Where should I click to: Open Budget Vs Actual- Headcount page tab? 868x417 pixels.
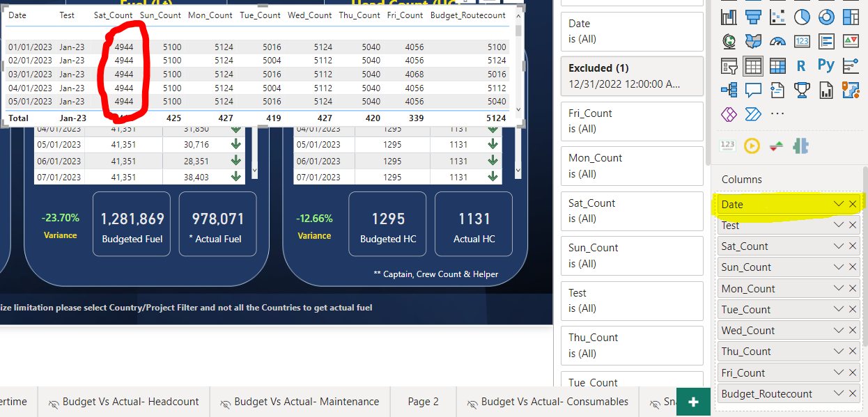pos(123,402)
